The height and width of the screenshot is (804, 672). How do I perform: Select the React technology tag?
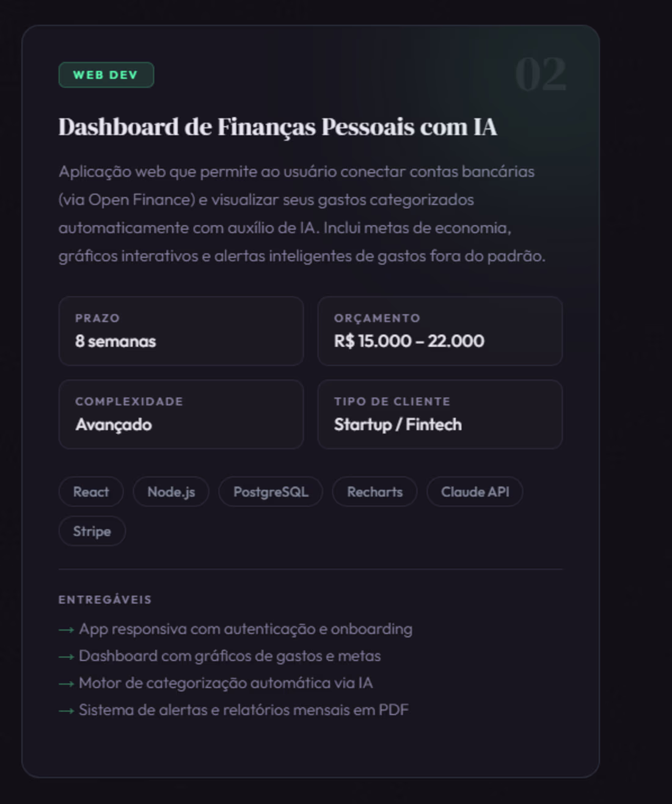(91, 492)
